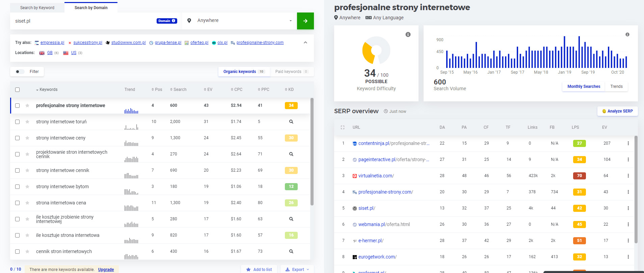Open the empressia.pl suggestion link
The image size is (644, 273).
(52, 43)
